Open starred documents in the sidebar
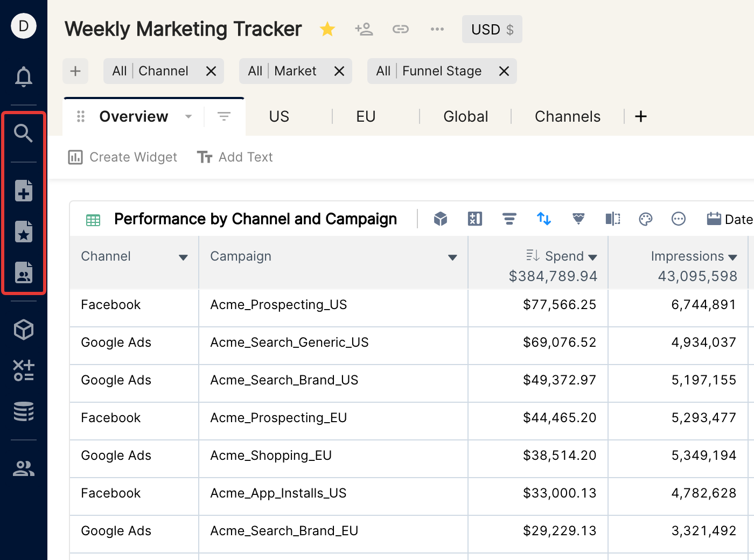Viewport: 754px width, 560px height. coord(24,232)
